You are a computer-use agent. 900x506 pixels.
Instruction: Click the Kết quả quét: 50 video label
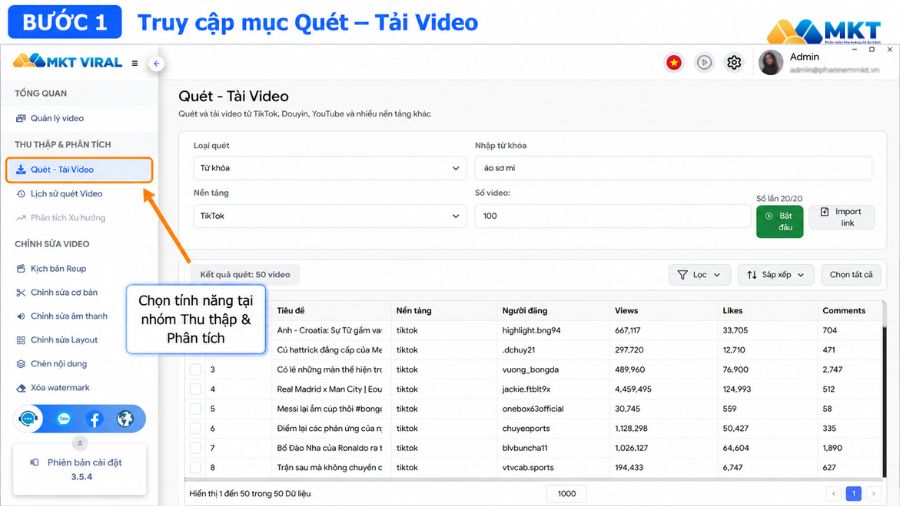245,275
